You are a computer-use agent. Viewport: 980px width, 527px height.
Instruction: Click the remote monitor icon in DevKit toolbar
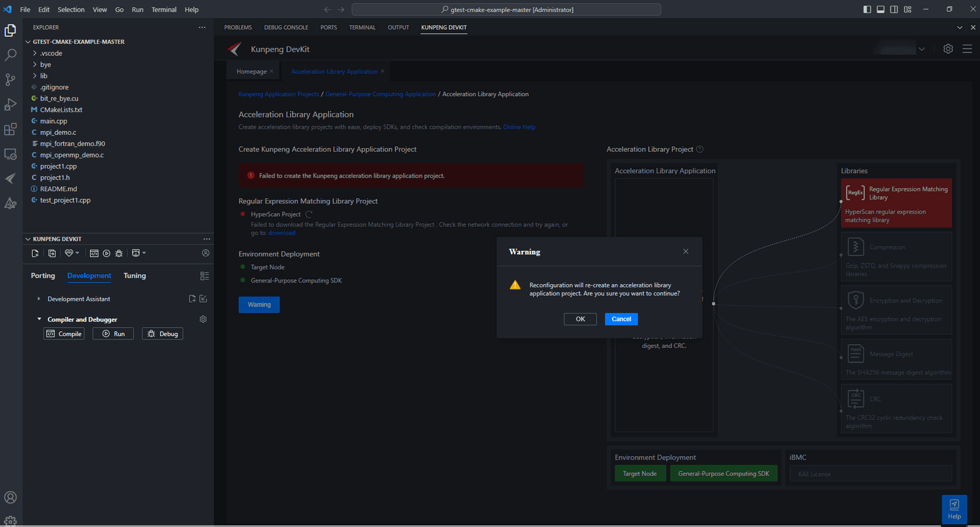[x=136, y=253]
